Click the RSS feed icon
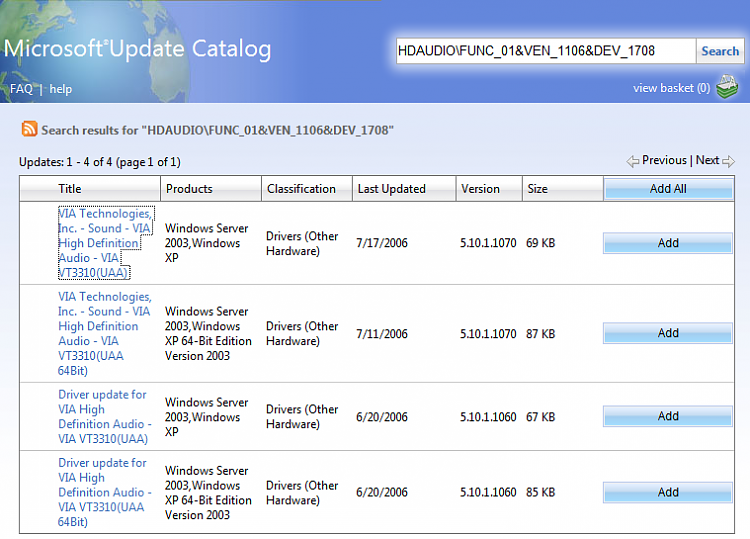The width and height of the screenshot is (750, 539). click(29, 129)
